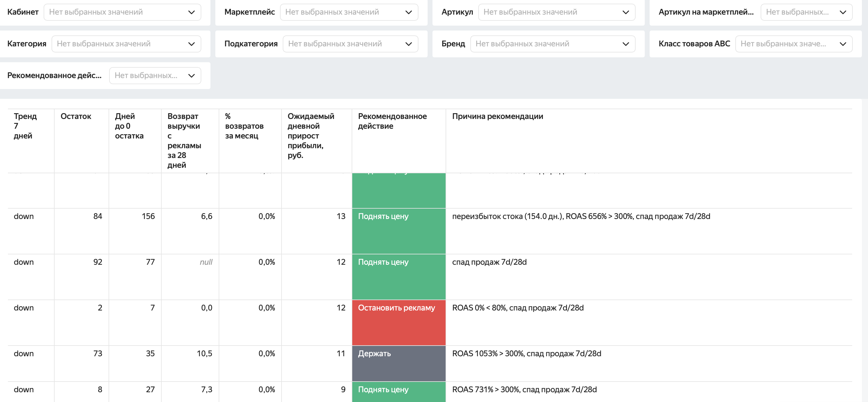Click the days-to-zero value 27
The height and width of the screenshot is (402, 868).
tap(150, 390)
